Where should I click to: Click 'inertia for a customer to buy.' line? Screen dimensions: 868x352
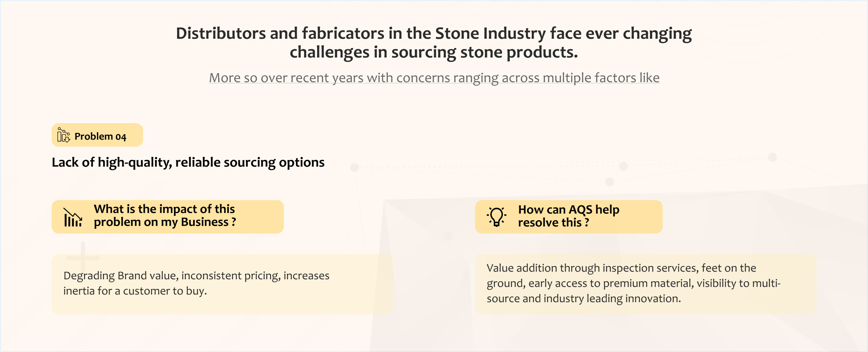click(135, 291)
